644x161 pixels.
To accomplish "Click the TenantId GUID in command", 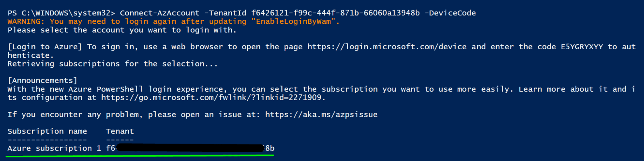I will pos(335,13).
